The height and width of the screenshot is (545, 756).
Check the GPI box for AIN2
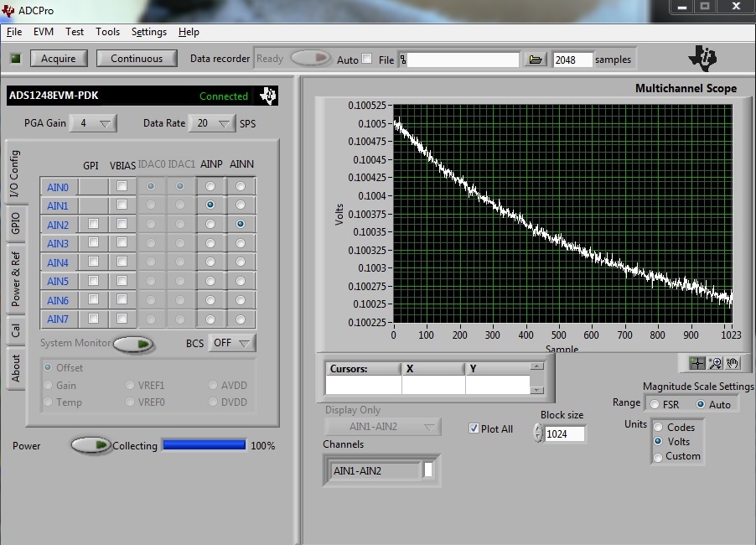(x=94, y=224)
